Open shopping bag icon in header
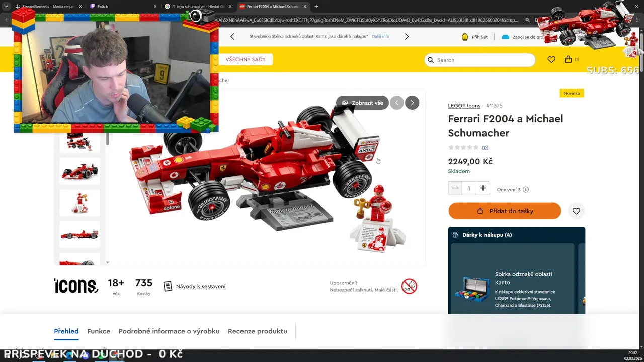 pyautogui.click(x=568, y=59)
